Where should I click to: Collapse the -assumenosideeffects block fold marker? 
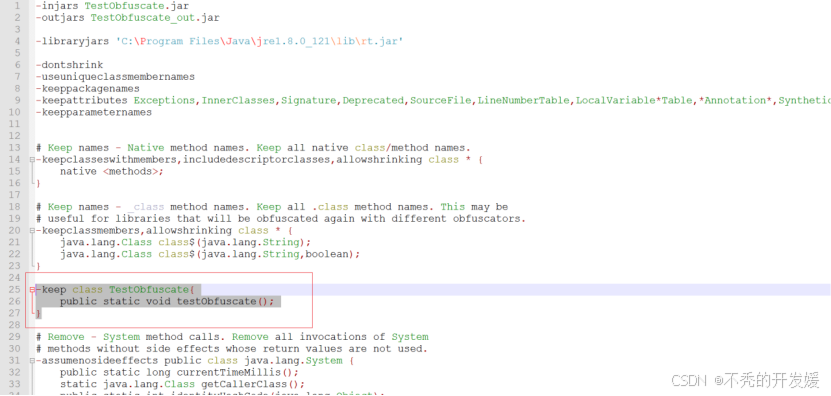(32, 361)
